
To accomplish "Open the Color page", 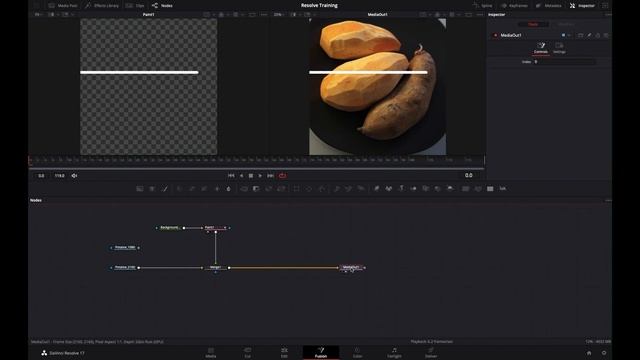I will click(357, 353).
